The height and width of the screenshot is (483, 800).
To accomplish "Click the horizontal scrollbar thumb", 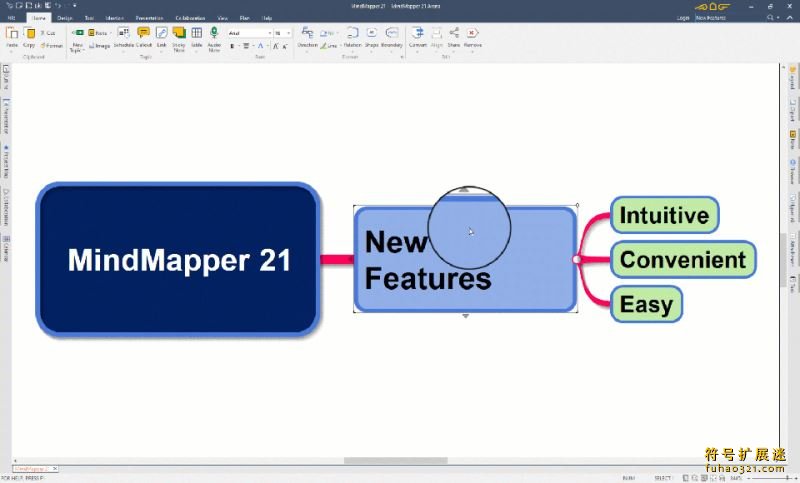I will pos(395,461).
